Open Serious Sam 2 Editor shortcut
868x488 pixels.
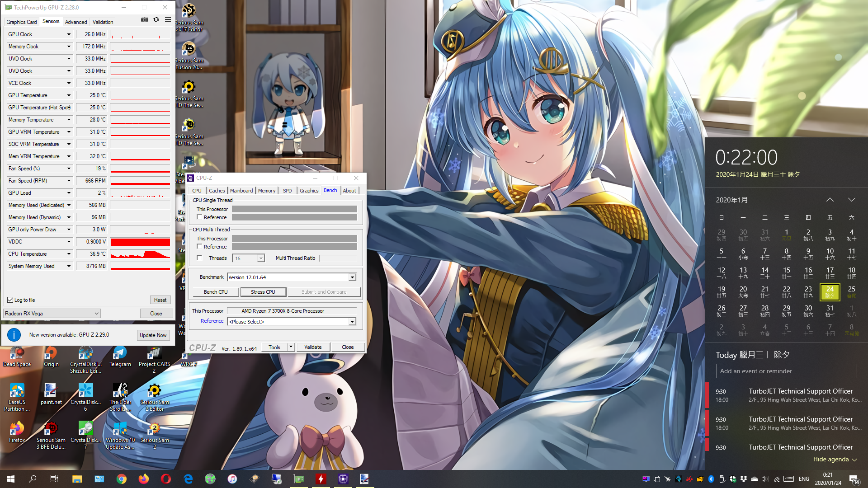pyautogui.click(x=154, y=398)
